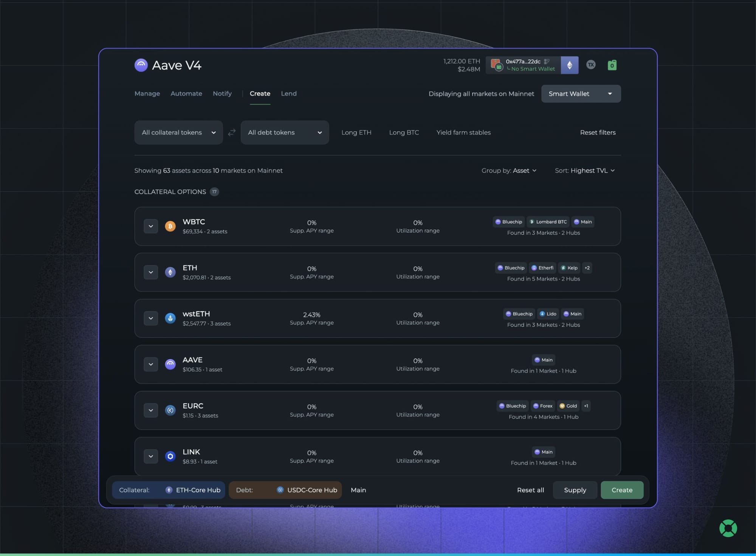Image resolution: width=756 pixels, height=556 pixels.
Task: Click the Ethereum network selector icon
Action: click(x=569, y=65)
